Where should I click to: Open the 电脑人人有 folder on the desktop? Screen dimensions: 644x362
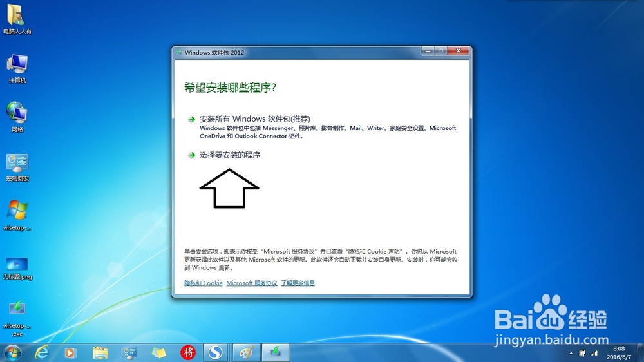tap(17, 19)
